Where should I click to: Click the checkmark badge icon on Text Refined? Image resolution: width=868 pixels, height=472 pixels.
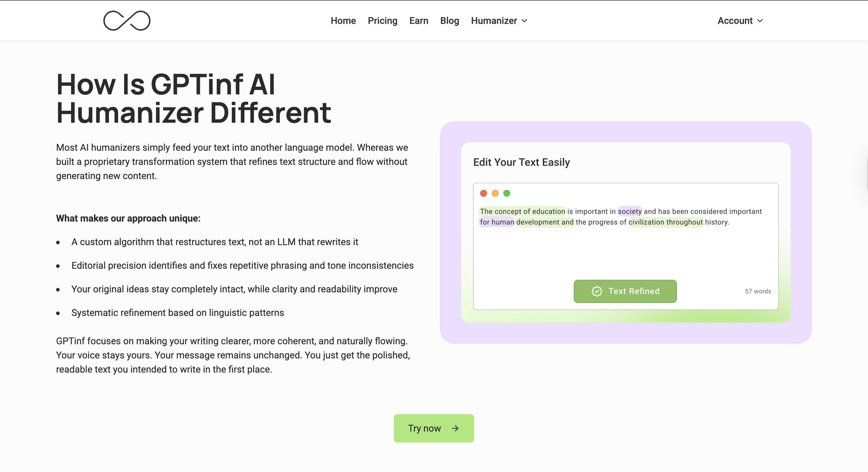click(597, 291)
